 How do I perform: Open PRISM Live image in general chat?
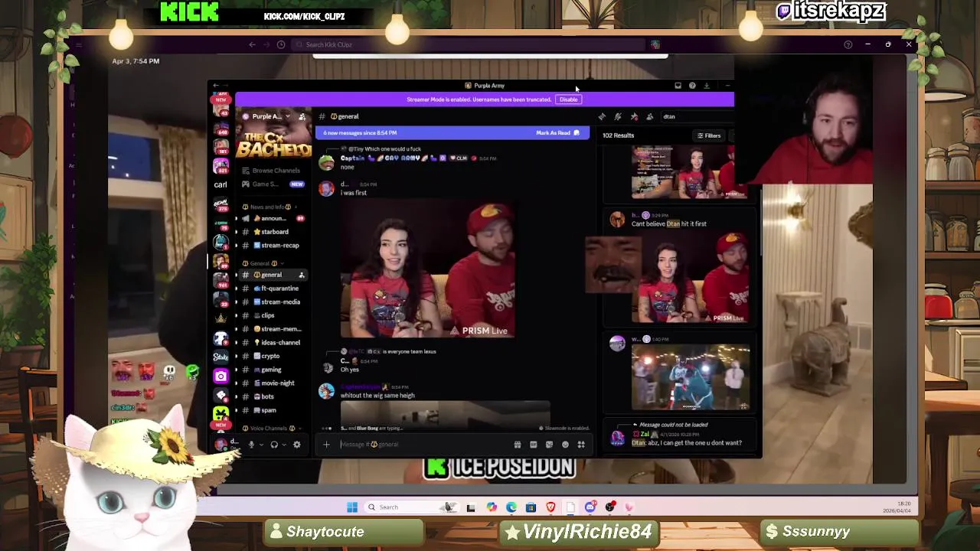click(x=428, y=269)
